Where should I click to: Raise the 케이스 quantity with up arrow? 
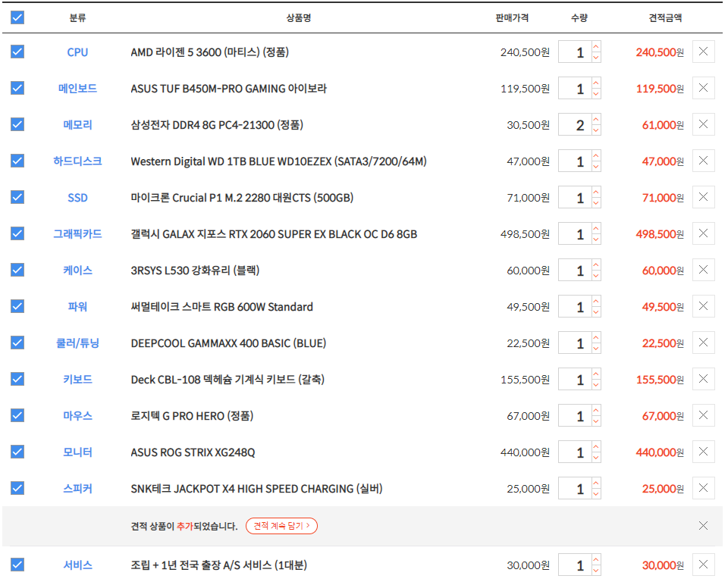[596, 264]
